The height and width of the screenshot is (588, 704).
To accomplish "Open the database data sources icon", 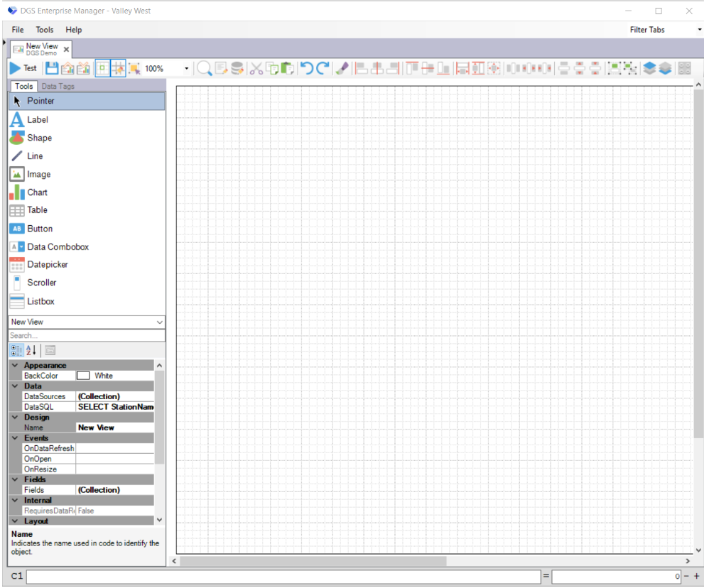I will (236, 67).
